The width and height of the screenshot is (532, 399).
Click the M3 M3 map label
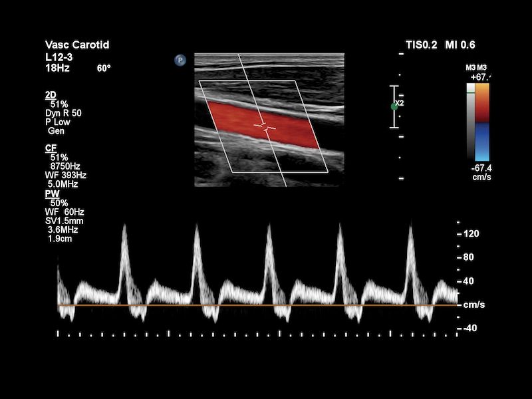click(x=476, y=68)
